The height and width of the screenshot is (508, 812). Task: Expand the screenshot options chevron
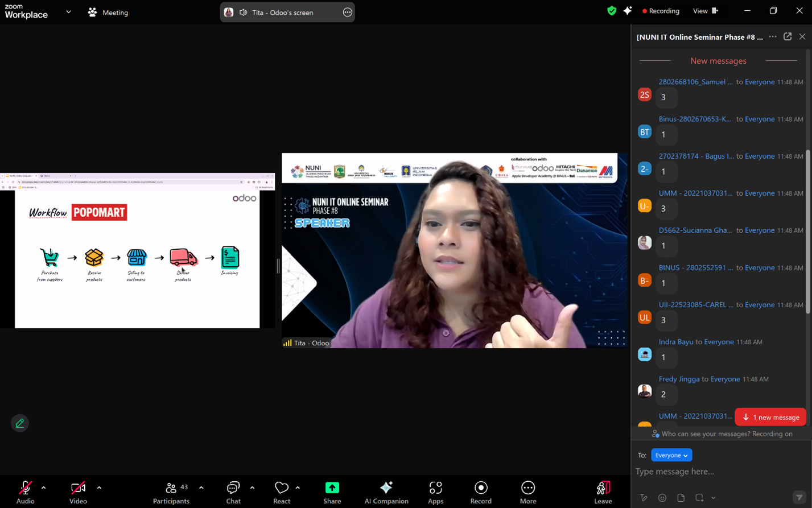click(x=713, y=498)
